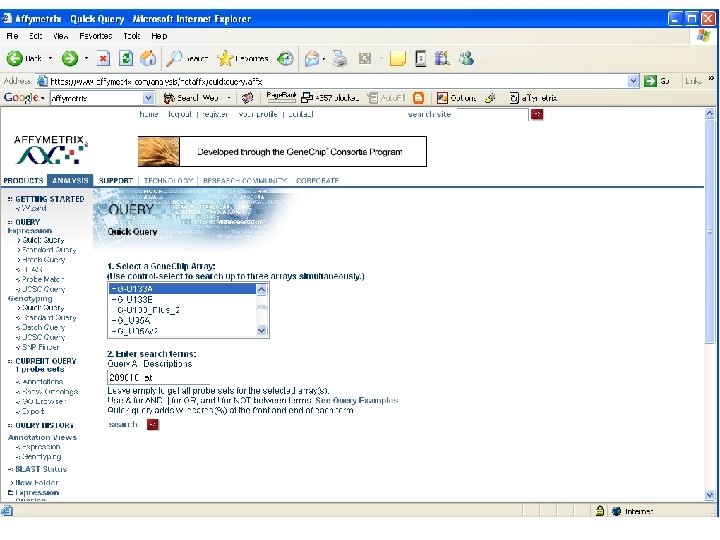Switch to the RESEARCH COMMUNITY tab

point(245,180)
